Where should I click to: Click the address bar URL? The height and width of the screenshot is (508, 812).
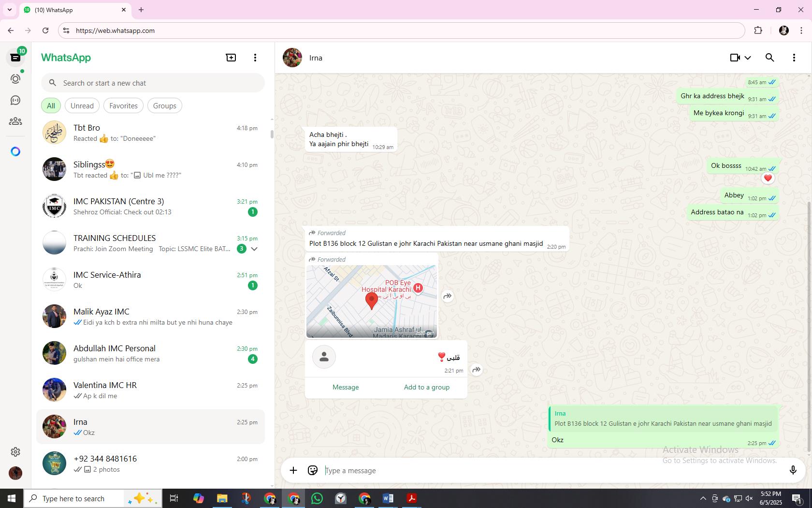pos(115,30)
